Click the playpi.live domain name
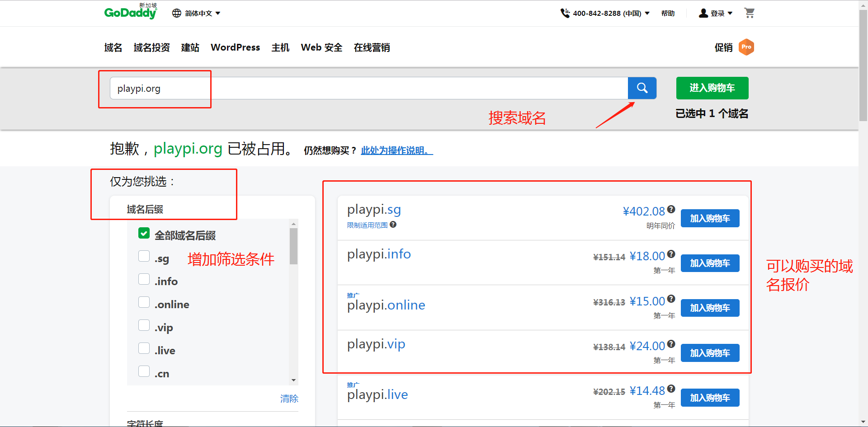868x427 pixels. 377,394
